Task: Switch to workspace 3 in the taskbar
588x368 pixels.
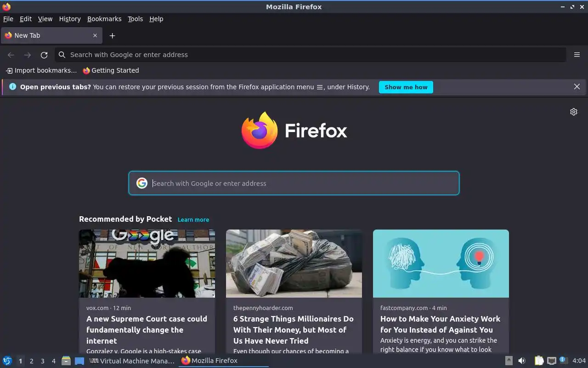Action: 42,361
